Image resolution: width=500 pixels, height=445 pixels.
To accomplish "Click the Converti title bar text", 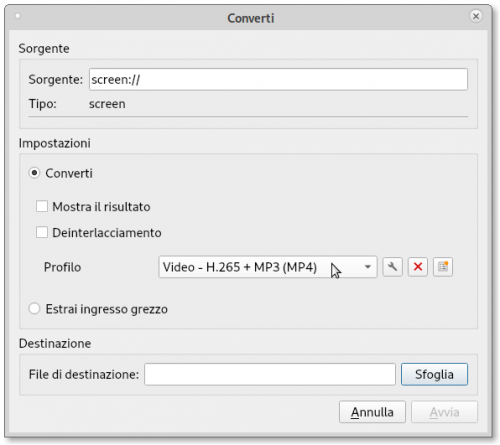I will click(x=251, y=18).
